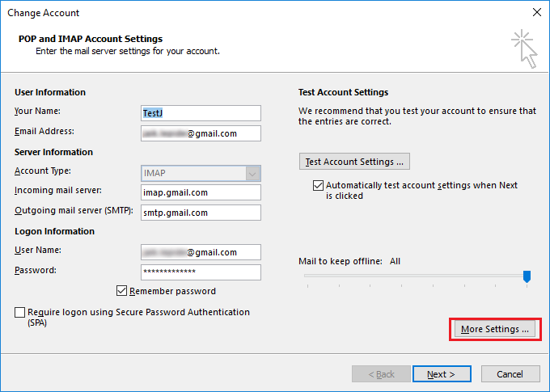
Task: Open the Account Type dropdown
Action: (x=253, y=173)
